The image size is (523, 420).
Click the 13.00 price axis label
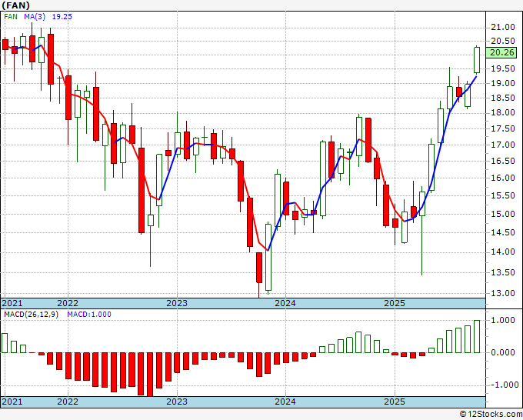tap(503, 293)
